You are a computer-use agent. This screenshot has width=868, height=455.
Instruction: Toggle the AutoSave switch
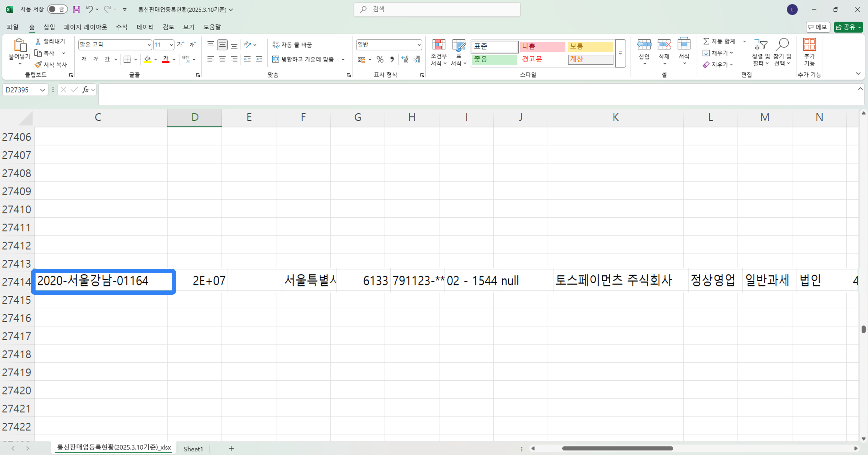click(x=57, y=9)
